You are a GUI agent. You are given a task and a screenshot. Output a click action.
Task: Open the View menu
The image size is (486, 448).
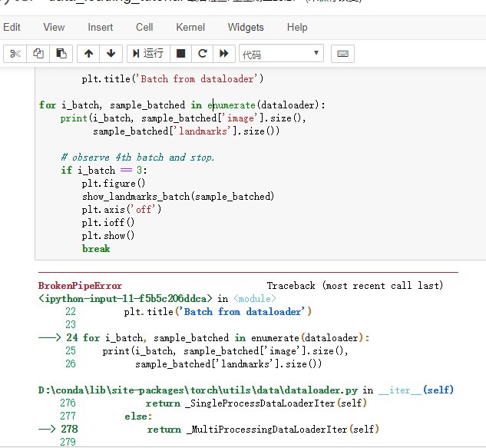[54, 27]
